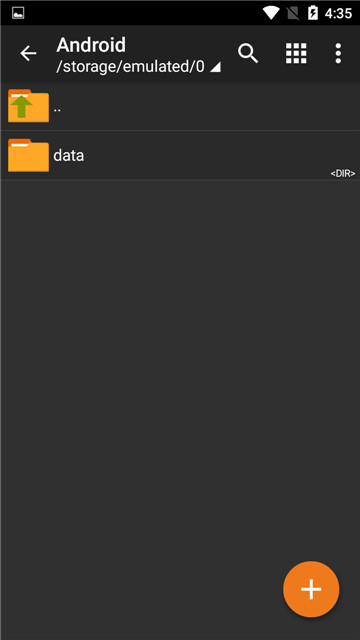Open the /storage/emulated/0 path selector
This screenshot has width=360, height=640.
(138, 67)
